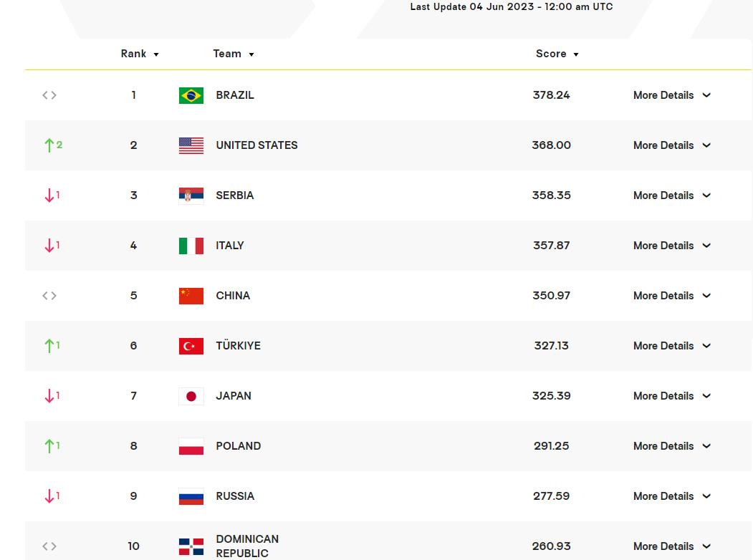Click the Brazil flag icon
Viewport: 753px width, 560px height.
[x=191, y=95]
